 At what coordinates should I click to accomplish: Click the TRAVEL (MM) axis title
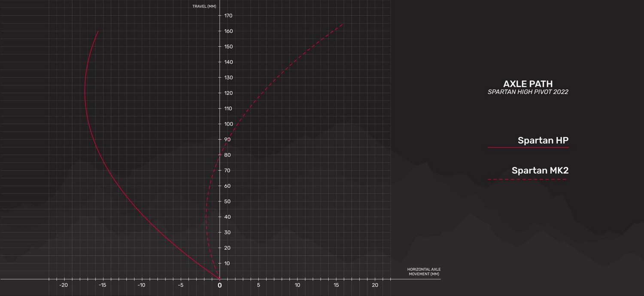tap(204, 6)
